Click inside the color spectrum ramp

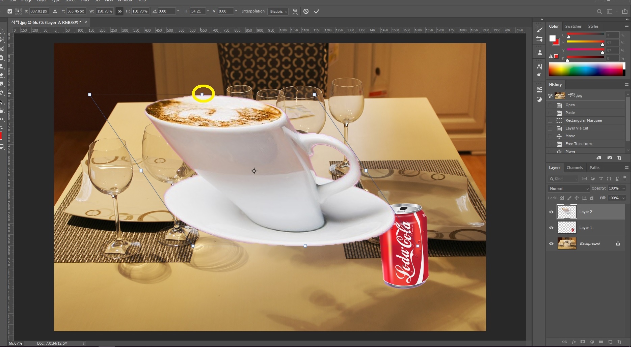click(x=587, y=69)
